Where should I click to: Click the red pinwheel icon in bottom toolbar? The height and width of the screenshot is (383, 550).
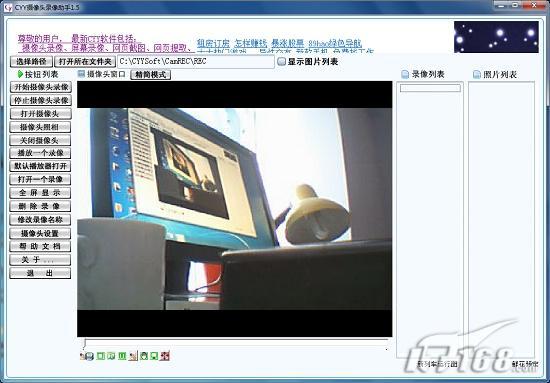pos(165,356)
